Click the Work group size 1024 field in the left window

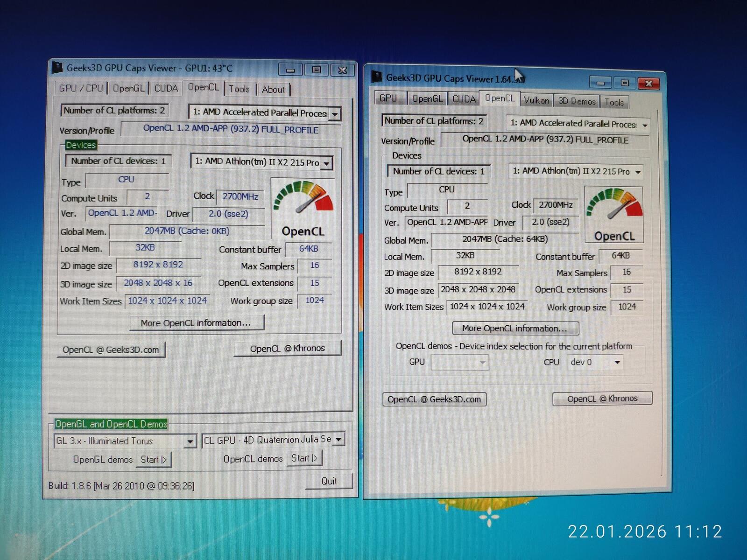coord(315,301)
